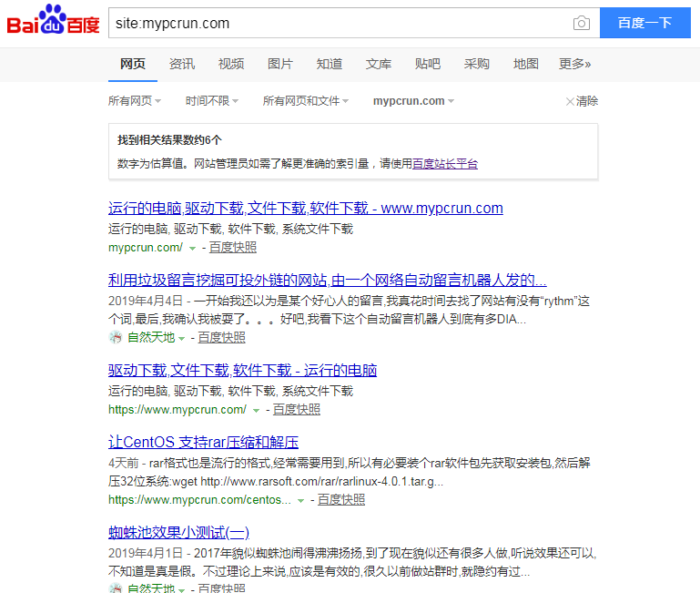This screenshot has width=700, height=593.
Task: Expand the 时间不限 time filter
Action: point(211,101)
